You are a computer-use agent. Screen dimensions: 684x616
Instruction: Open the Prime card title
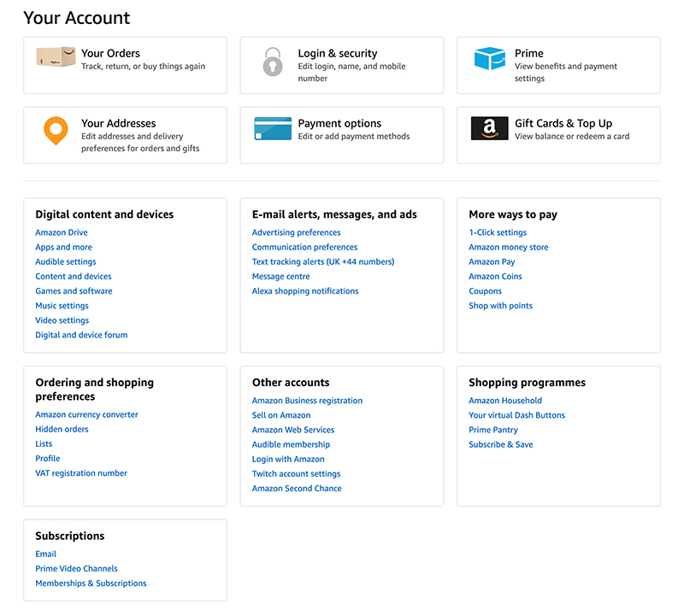[528, 53]
